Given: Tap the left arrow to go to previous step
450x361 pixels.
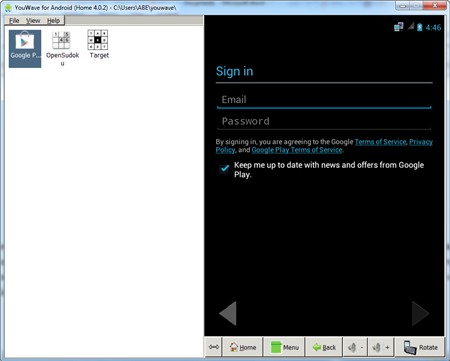Looking at the screenshot, I should [x=228, y=313].
